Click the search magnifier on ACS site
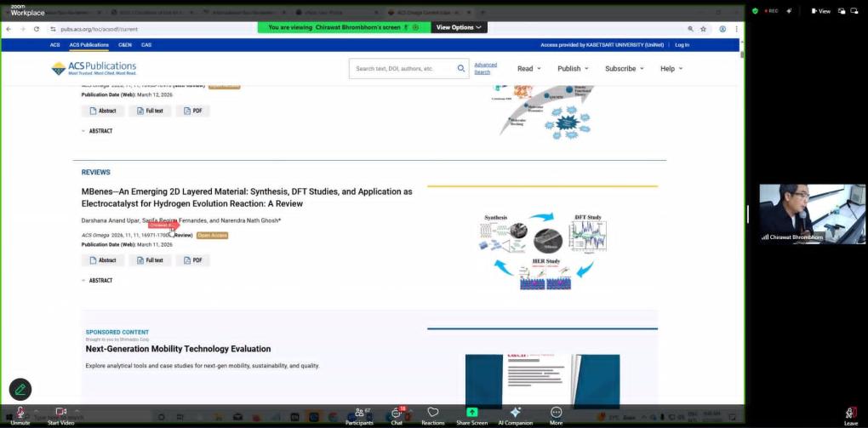The width and height of the screenshot is (868, 428). pyautogui.click(x=461, y=68)
